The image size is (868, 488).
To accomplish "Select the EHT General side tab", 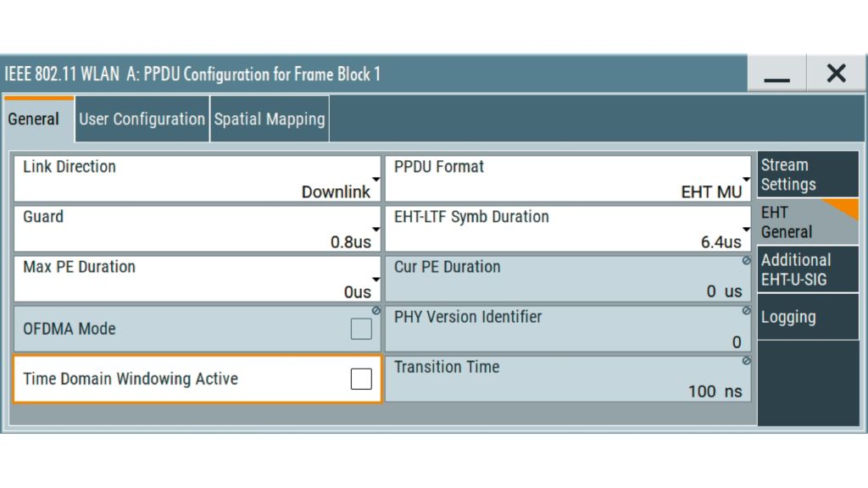I will click(807, 222).
